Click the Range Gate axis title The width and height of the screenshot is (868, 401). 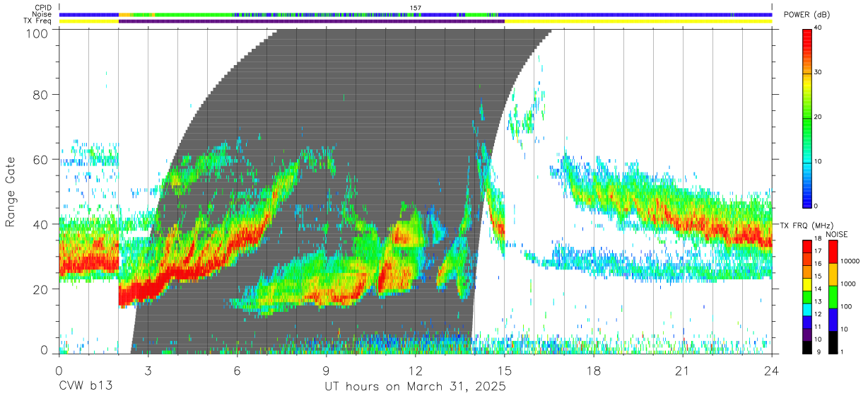[11, 191]
